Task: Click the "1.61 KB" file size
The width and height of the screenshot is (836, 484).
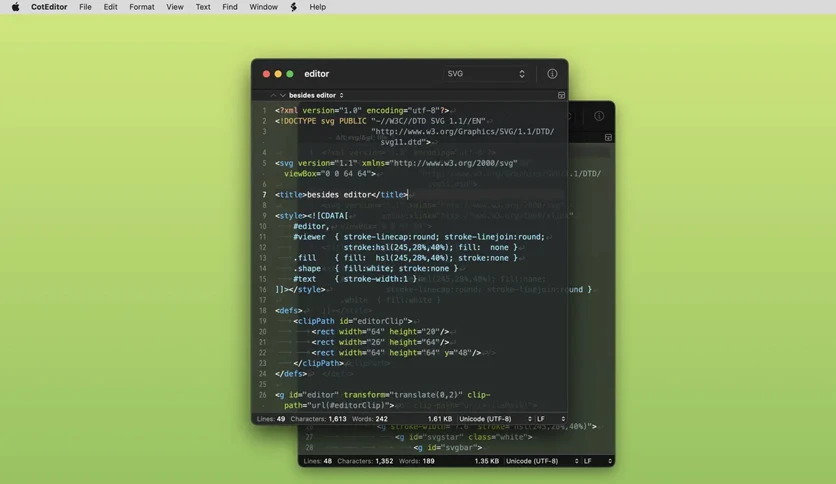Action: (440, 419)
